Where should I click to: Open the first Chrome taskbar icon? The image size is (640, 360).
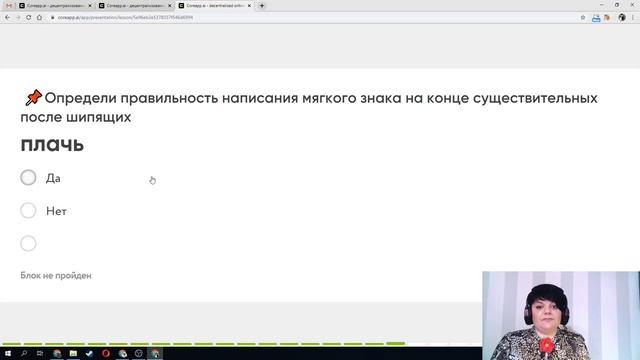[x=57, y=353]
